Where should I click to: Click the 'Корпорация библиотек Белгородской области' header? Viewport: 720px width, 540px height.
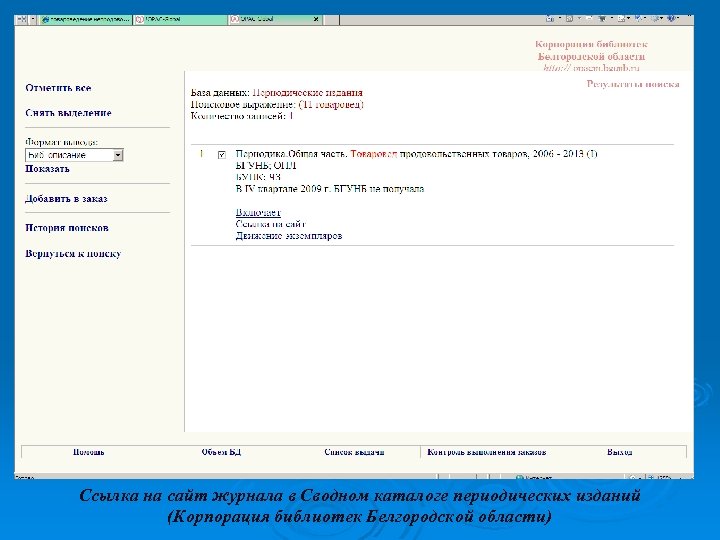591,51
